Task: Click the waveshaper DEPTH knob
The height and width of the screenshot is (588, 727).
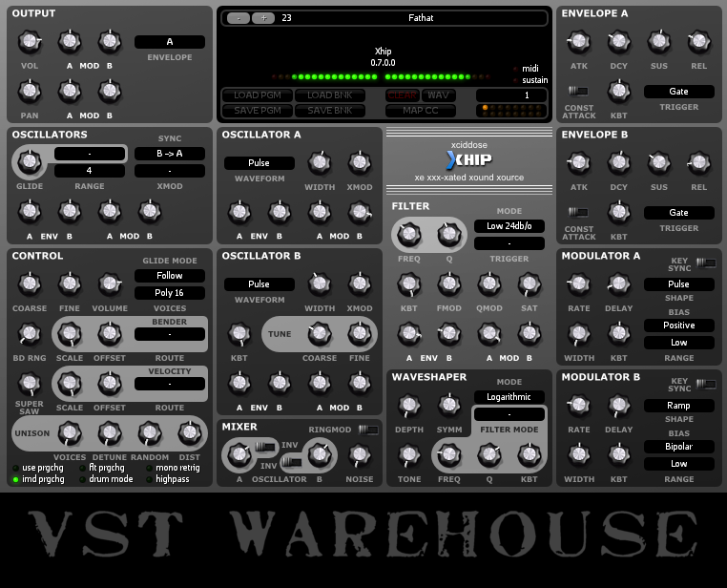Action: [x=409, y=405]
